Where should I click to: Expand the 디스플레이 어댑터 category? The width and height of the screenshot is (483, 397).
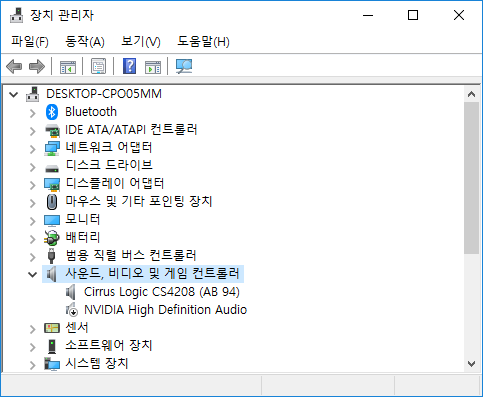tap(32, 185)
